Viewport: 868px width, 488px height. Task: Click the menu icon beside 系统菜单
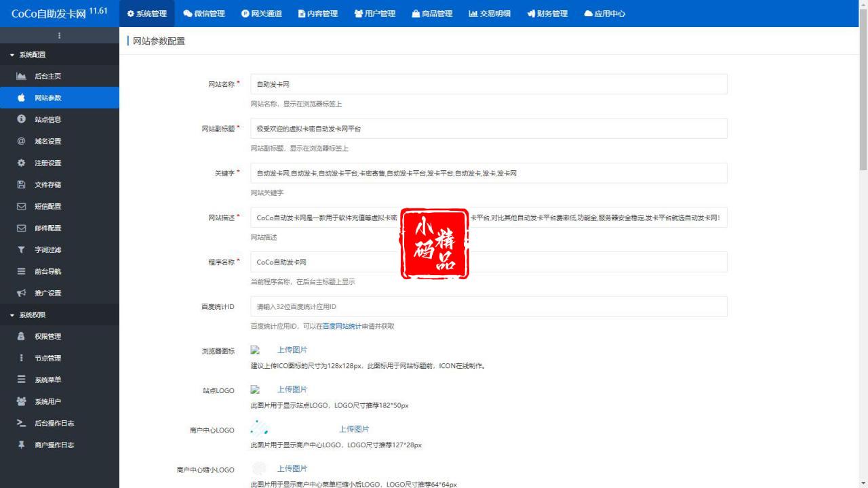click(21, 380)
